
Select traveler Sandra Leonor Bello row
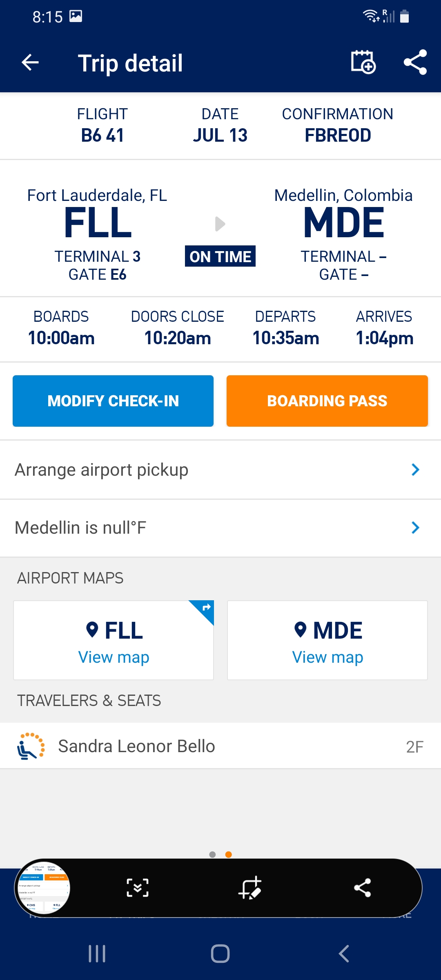(220, 746)
